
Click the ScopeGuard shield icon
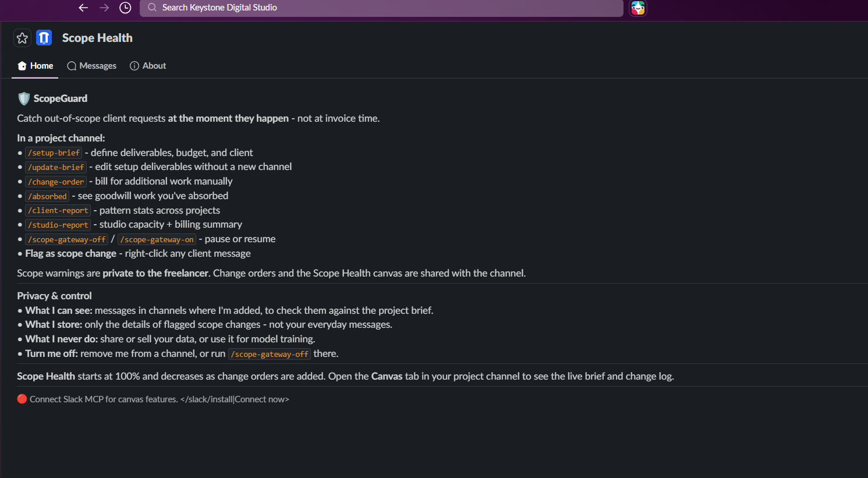click(24, 98)
